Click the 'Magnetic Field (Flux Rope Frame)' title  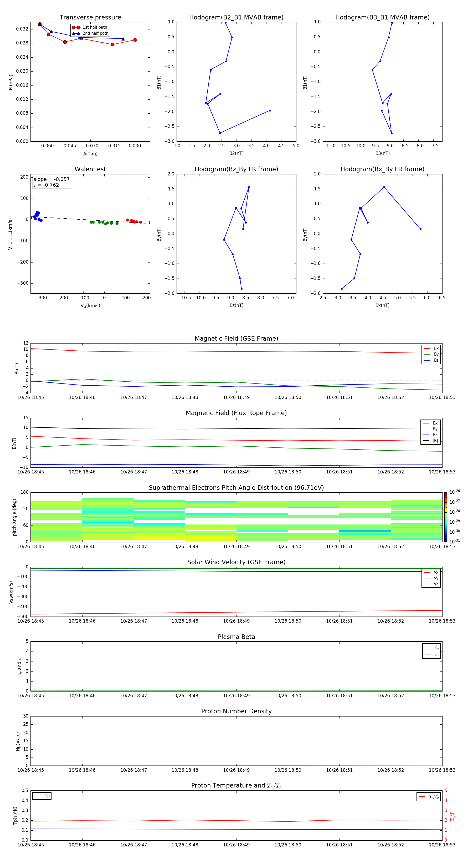pos(236,413)
